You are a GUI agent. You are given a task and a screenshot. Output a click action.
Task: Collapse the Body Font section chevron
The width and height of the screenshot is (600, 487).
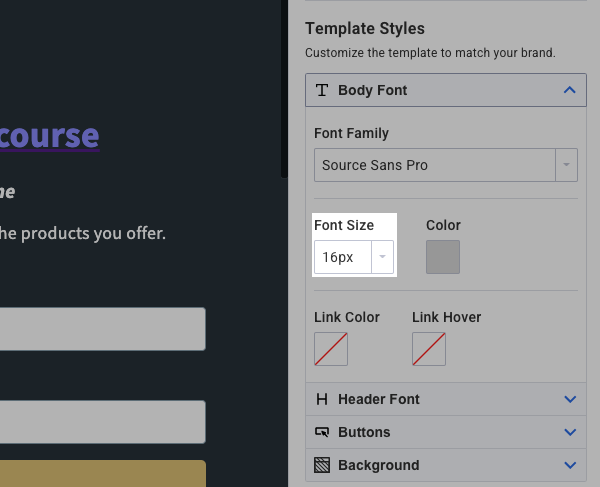coord(570,90)
